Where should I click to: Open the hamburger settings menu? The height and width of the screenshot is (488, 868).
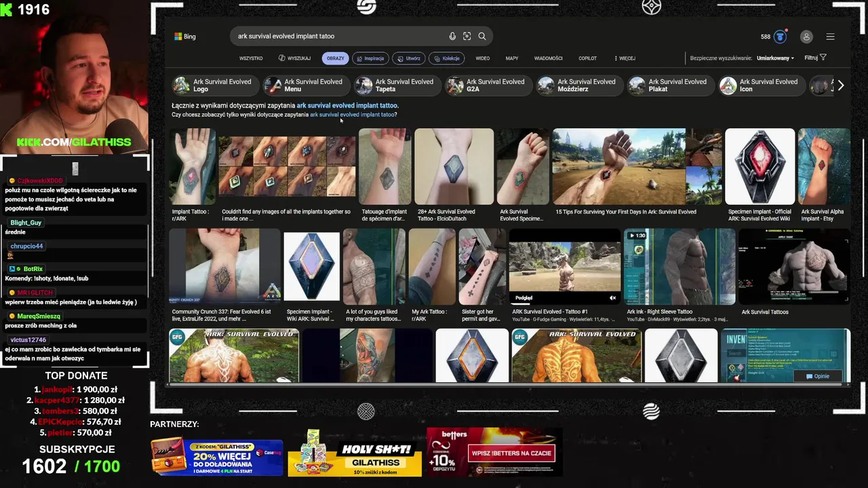pos(830,37)
